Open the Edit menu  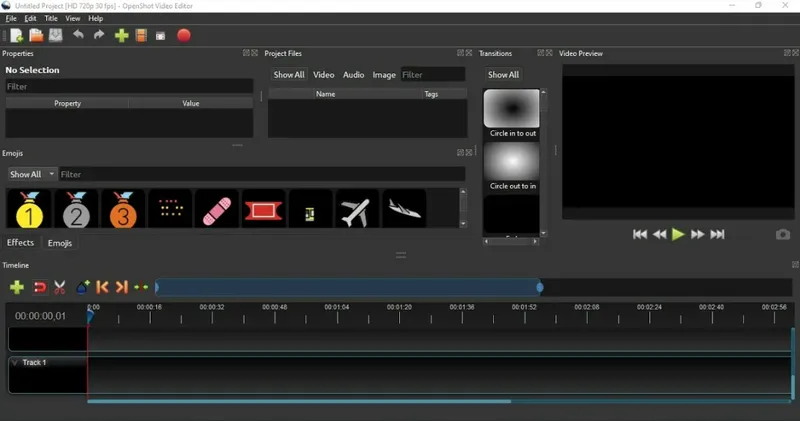click(31, 18)
